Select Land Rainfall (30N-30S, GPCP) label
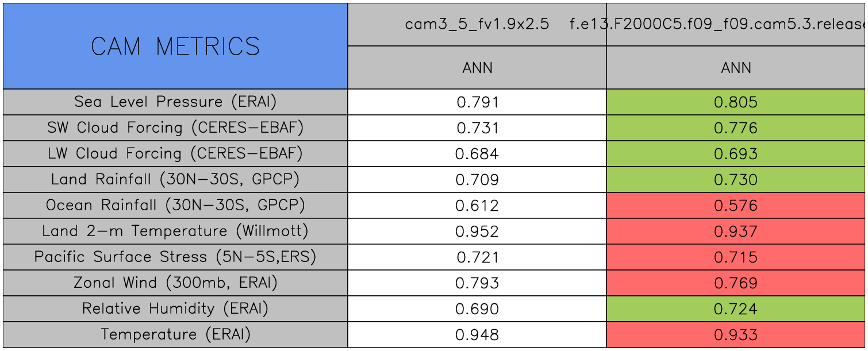This screenshot has height=351, width=868. click(x=175, y=179)
